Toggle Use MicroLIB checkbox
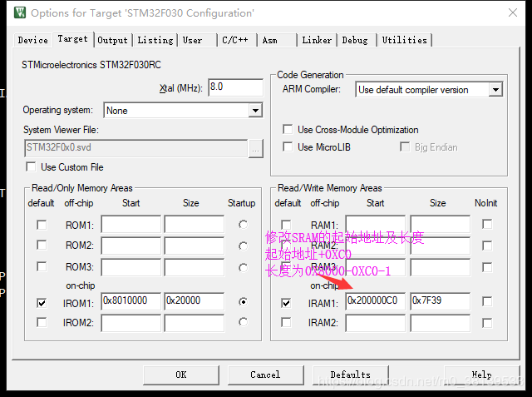 [x=288, y=147]
